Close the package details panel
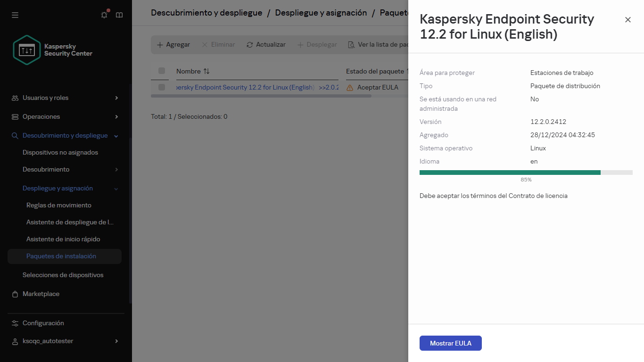This screenshot has width=644, height=362. click(x=627, y=20)
